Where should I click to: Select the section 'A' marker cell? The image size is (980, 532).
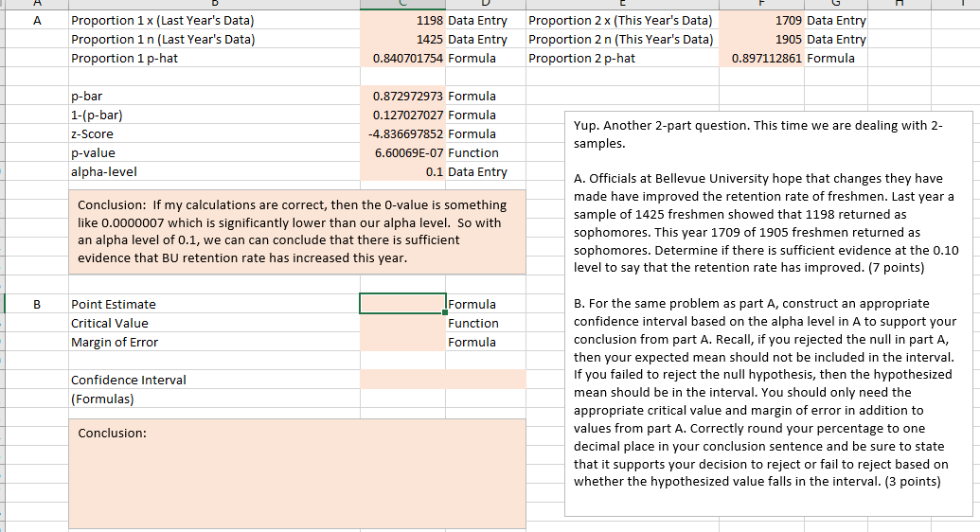coord(37,20)
